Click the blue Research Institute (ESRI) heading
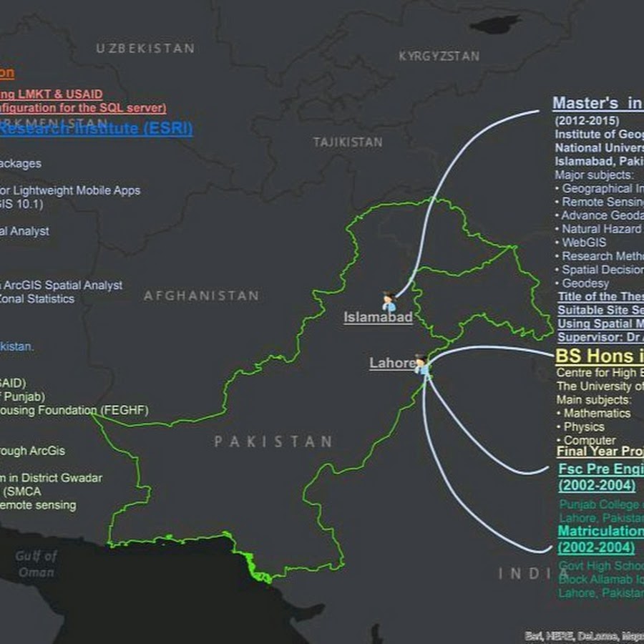 [x=96, y=129]
